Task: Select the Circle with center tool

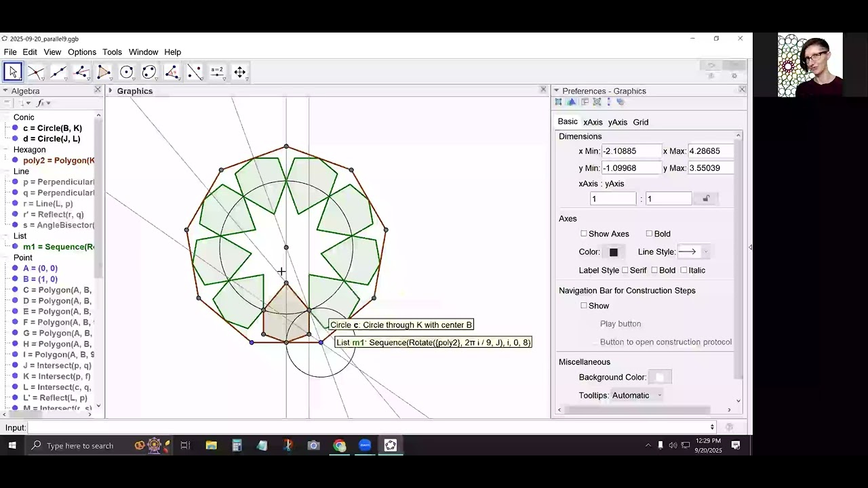Action: [x=126, y=72]
